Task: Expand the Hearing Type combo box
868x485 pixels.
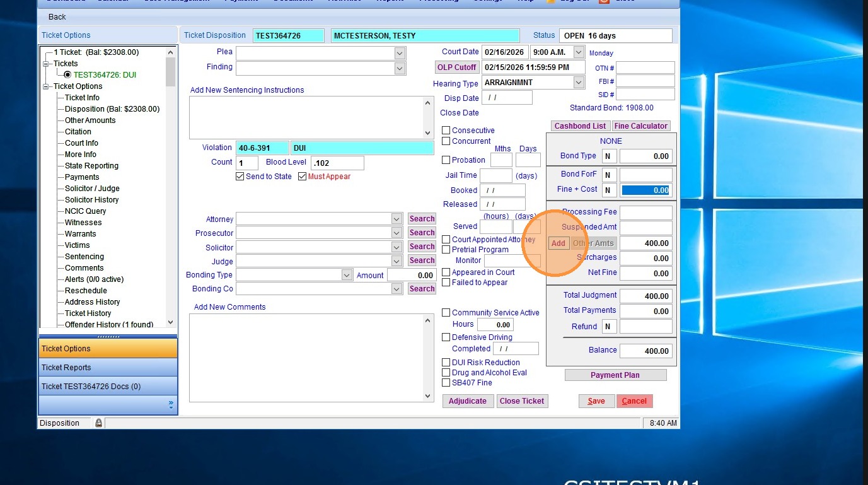Action: [x=579, y=83]
